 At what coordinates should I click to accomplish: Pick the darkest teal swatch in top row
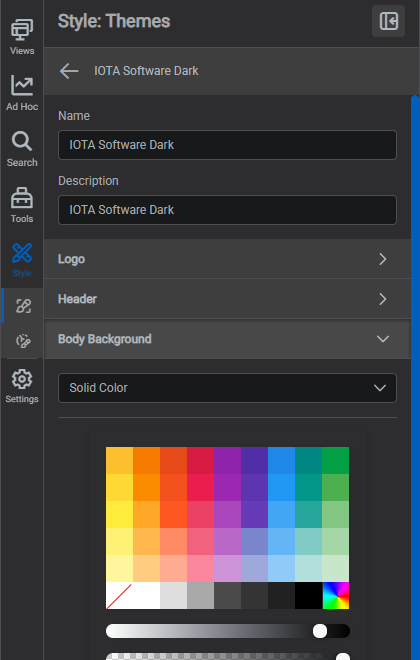click(308, 460)
